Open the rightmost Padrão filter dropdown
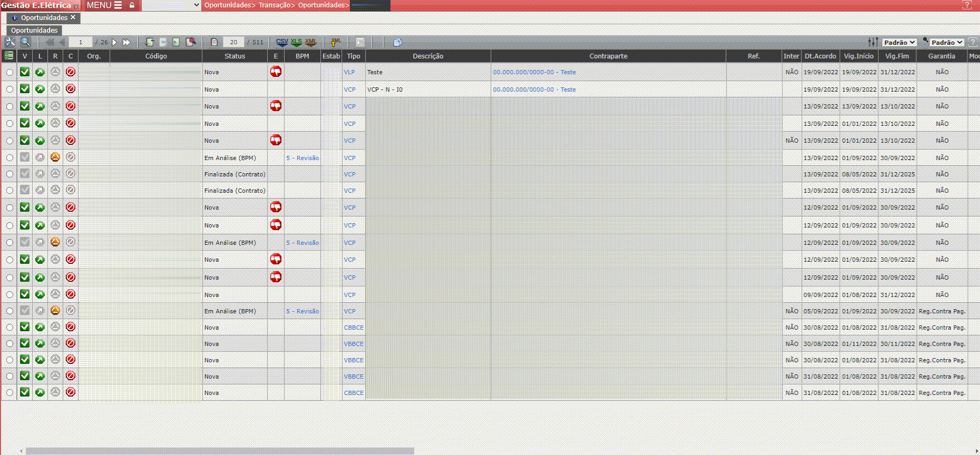The width and height of the screenshot is (980, 455). (947, 42)
